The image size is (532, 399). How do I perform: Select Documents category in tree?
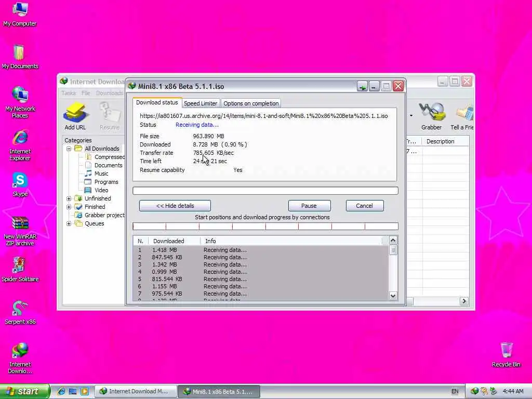pyautogui.click(x=103, y=165)
